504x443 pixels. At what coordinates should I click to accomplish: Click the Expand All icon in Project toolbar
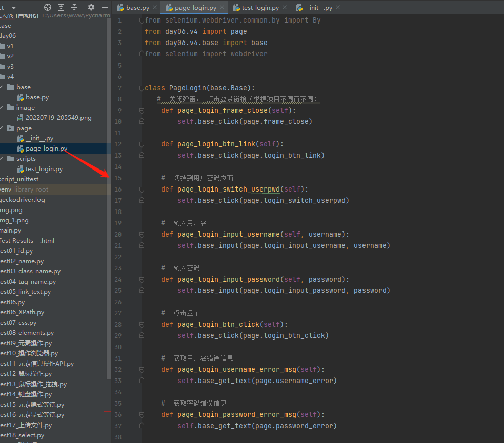[62, 7]
